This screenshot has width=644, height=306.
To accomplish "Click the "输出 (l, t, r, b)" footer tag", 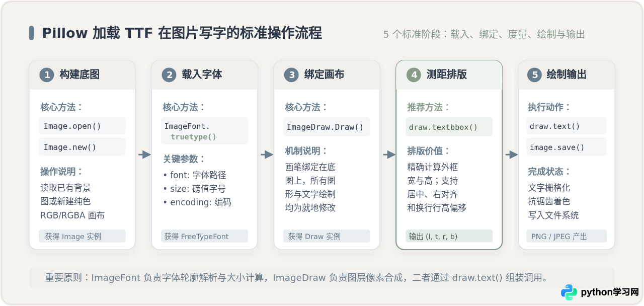I will tap(449, 236).
